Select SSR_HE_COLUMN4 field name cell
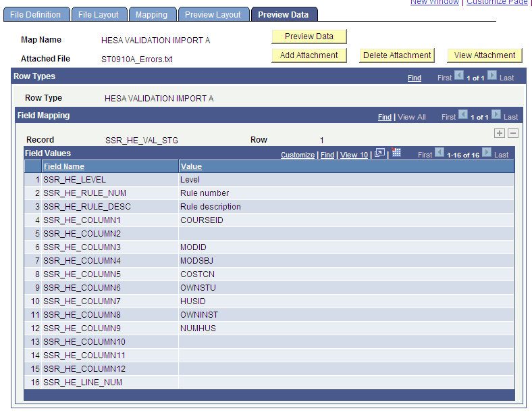Screen dimensions: 532x415 [110, 261]
